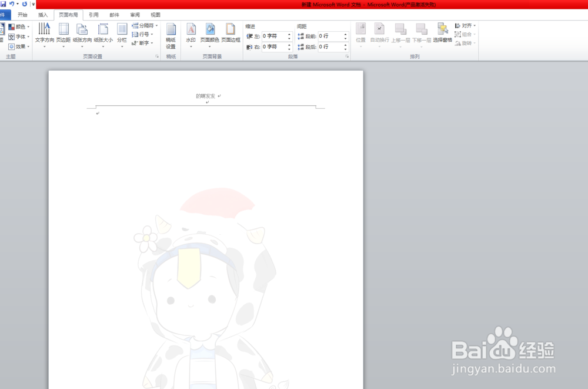Click the Save icon in quick access toolbar

[x=4, y=4]
